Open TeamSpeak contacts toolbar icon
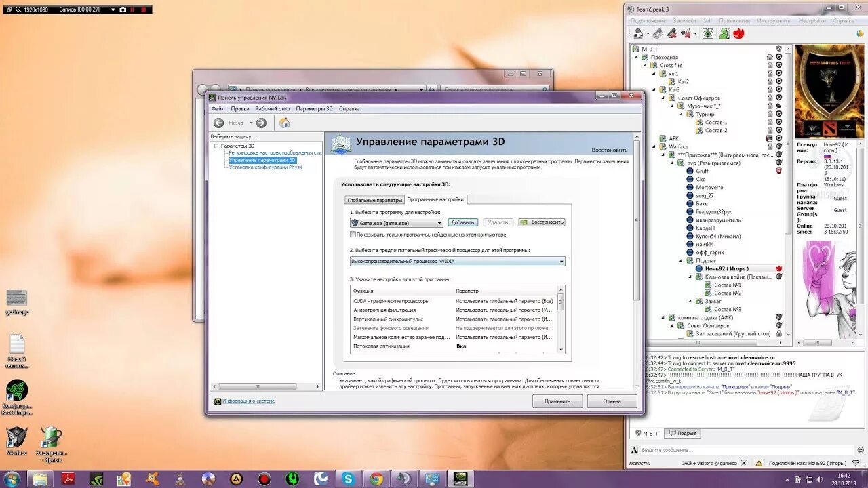Screen dimensions: 868x488 pyautogui.click(x=724, y=33)
